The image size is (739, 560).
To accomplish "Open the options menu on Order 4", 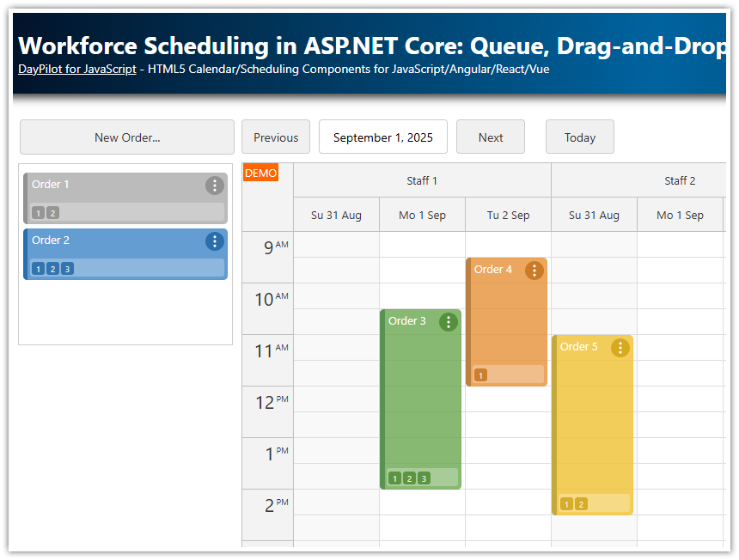I will (534, 270).
